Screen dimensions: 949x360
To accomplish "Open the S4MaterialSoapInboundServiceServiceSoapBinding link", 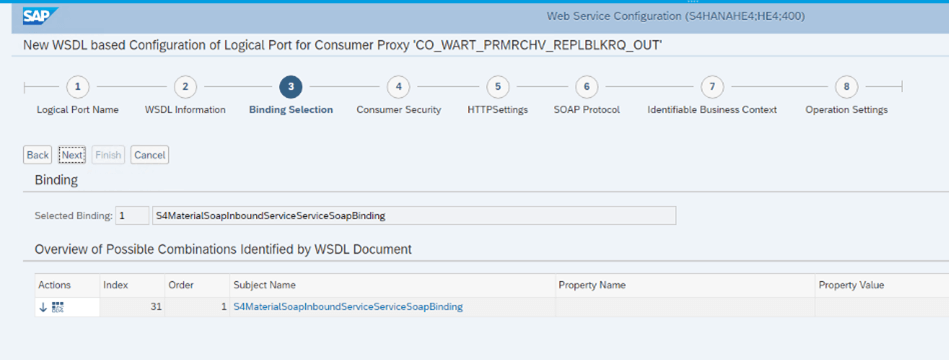I will point(348,307).
